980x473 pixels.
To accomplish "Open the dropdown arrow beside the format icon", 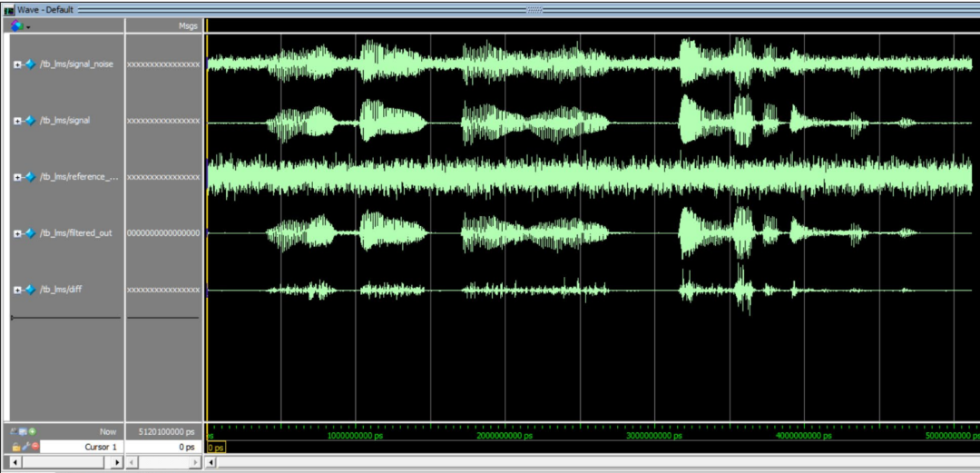I will 29,27.
